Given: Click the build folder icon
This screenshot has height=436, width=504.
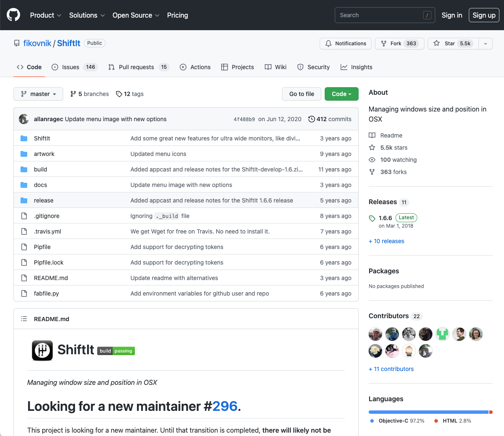Looking at the screenshot, I should point(24,169).
